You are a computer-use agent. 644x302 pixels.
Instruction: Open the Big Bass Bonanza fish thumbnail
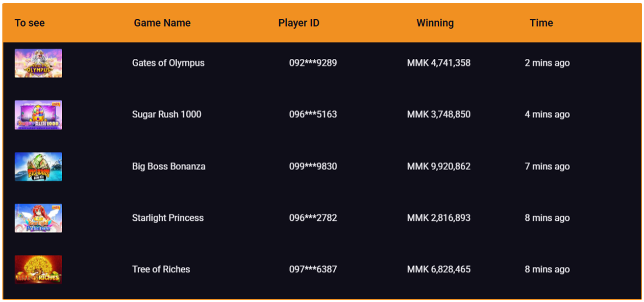coord(38,167)
